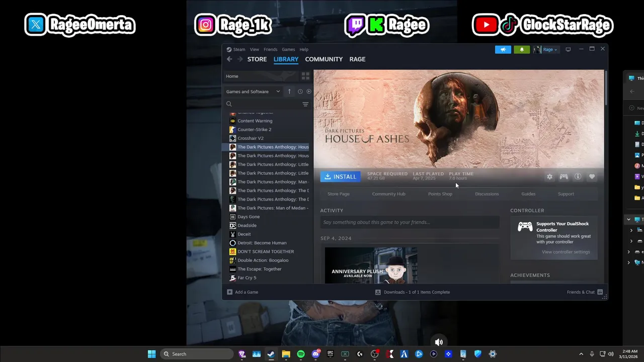
Task: Open View controller settings
Action: pos(566,252)
